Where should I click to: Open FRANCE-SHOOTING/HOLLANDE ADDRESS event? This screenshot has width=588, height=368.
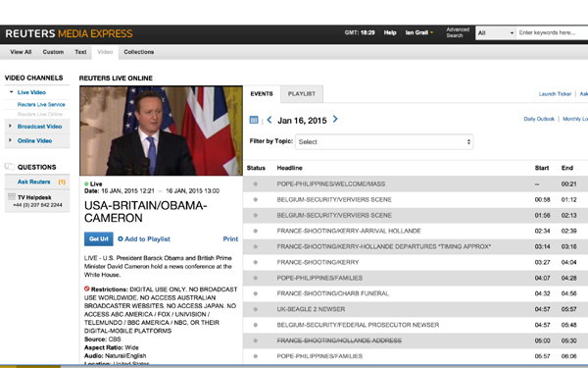[x=339, y=341]
